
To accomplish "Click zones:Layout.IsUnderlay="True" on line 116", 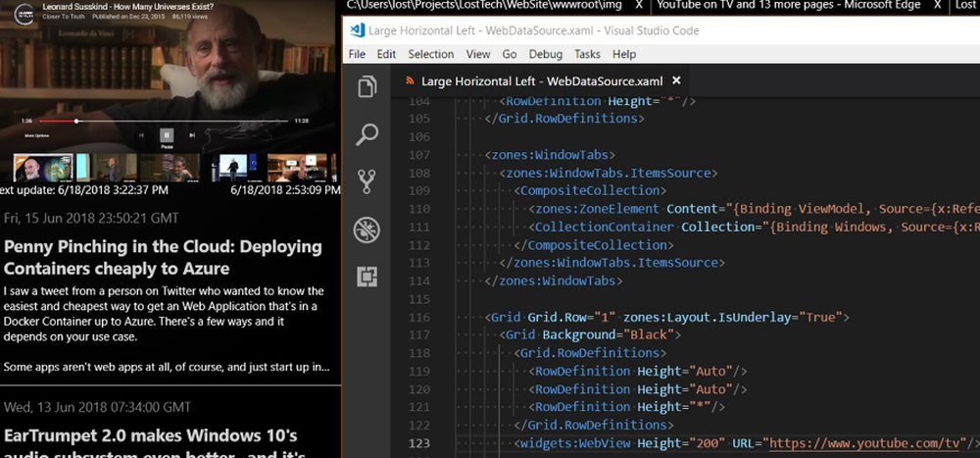I will coord(733,317).
